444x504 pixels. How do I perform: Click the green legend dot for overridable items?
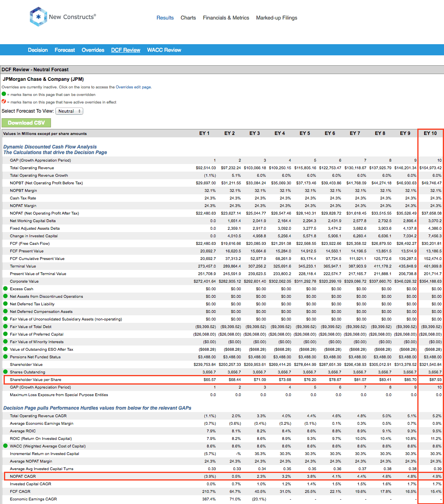coord(4,94)
